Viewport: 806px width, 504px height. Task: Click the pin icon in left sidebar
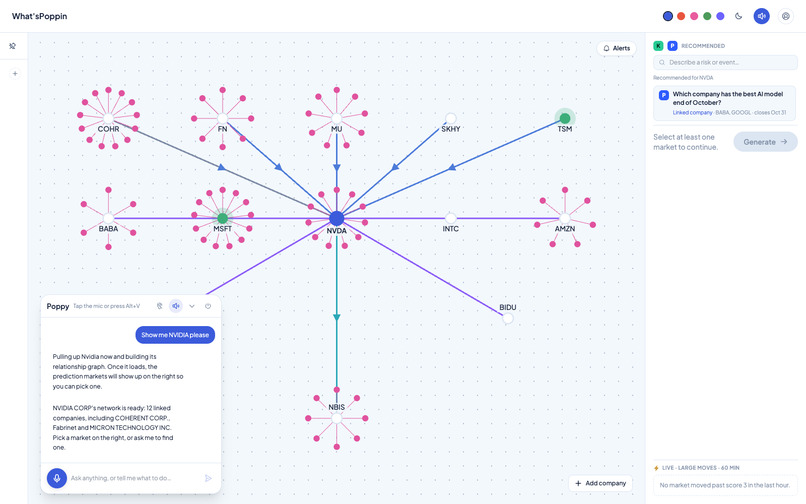(13, 46)
